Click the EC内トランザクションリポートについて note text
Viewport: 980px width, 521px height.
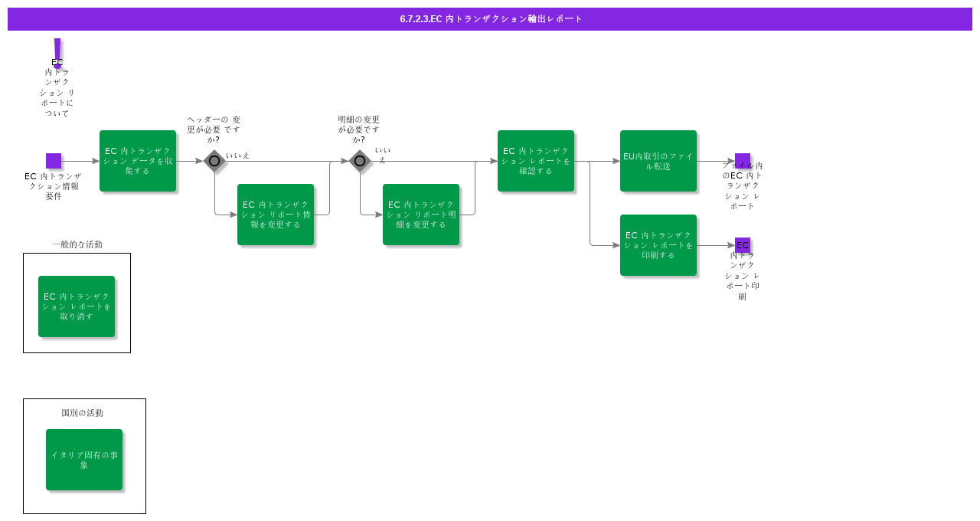pos(57,87)
